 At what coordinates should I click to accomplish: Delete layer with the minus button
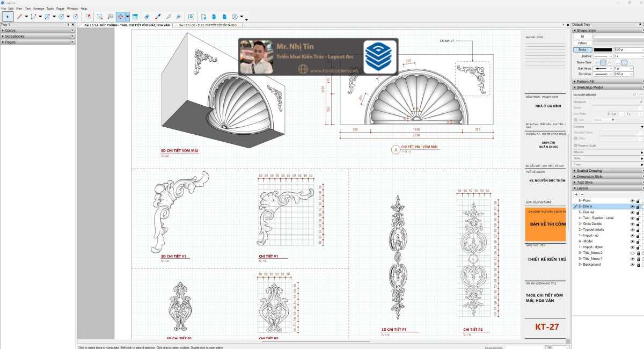[x=582, y=194]
